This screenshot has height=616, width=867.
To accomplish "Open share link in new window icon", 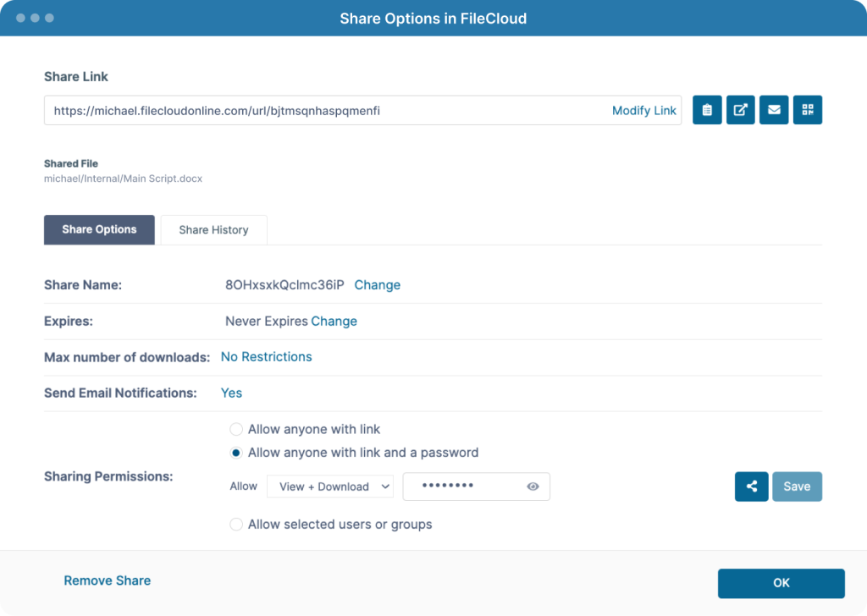I will tap(741, 110).
